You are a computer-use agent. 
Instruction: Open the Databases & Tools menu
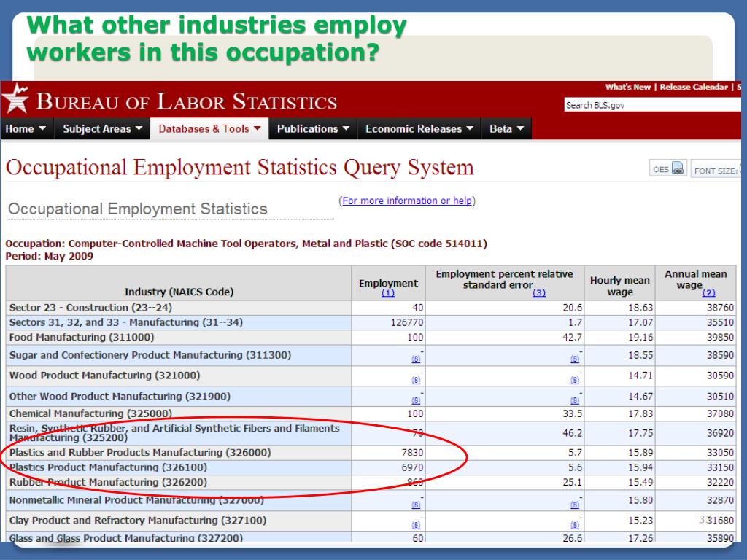tap(209, 128)
